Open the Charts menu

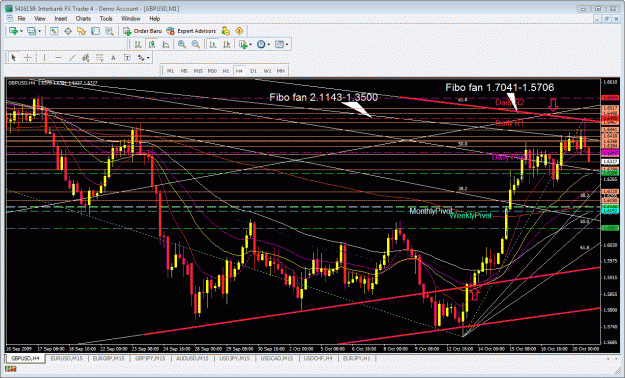(83, 19)
